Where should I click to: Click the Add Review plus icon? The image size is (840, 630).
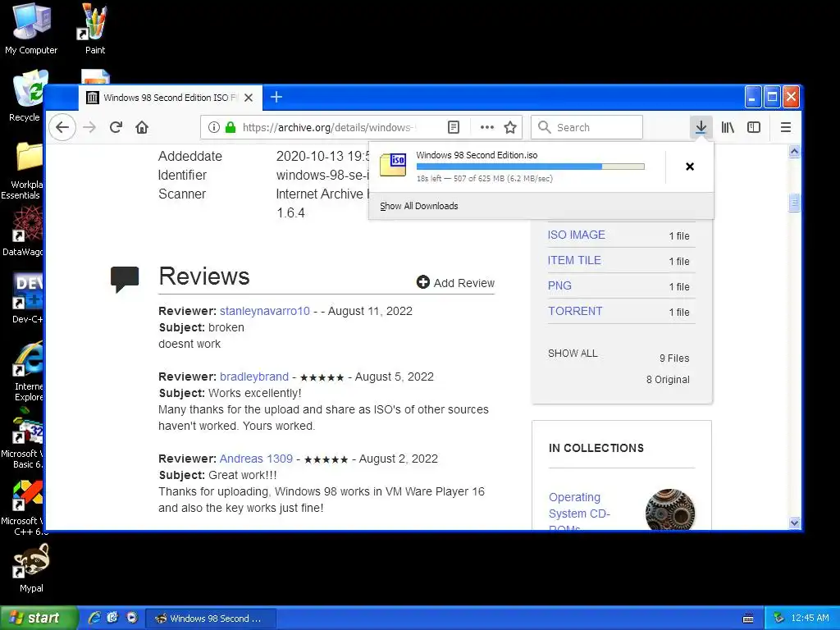pos(423,282)
